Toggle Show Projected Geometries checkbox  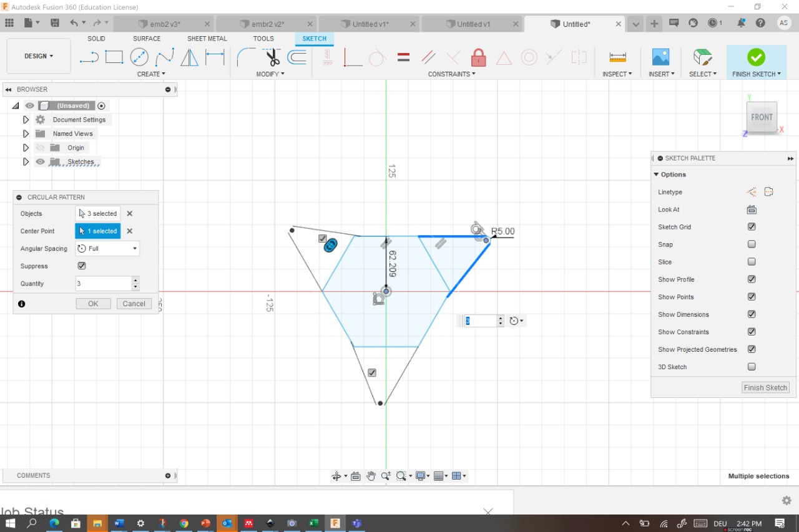pos(752,349)
